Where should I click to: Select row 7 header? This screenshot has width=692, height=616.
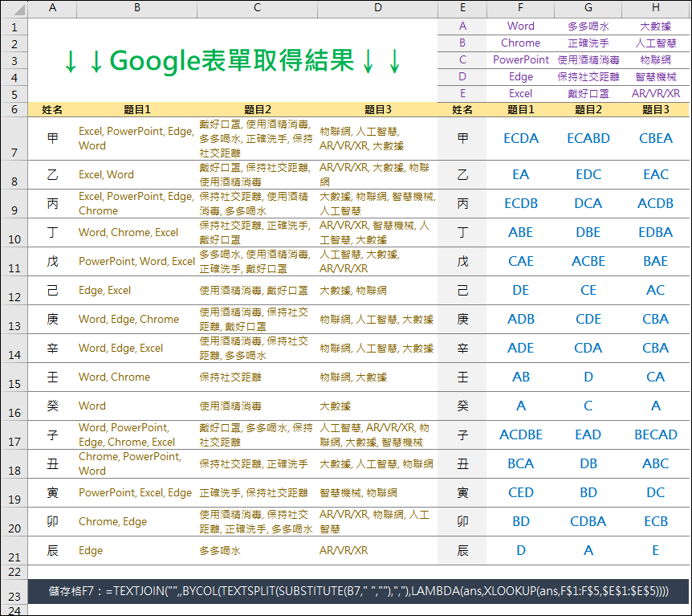(x=14, y=139)
